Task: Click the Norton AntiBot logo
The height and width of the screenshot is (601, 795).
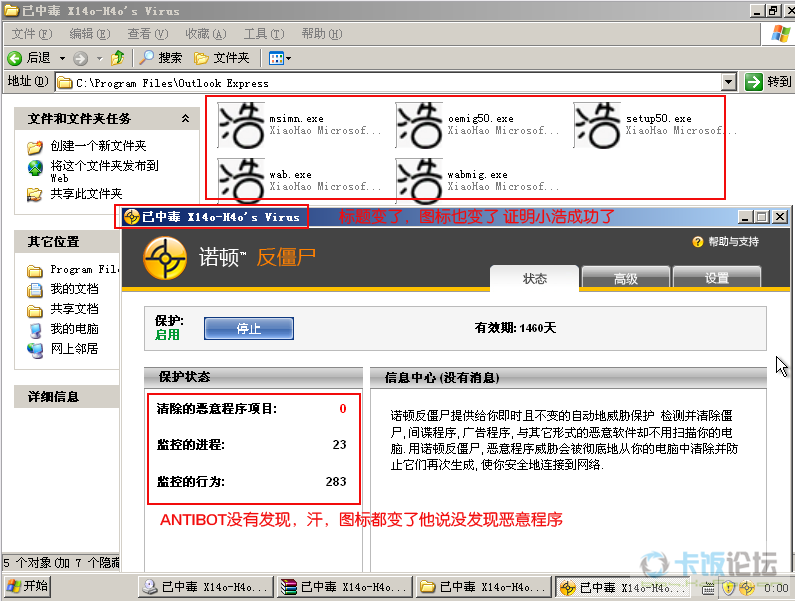Action: click(x=165, y=258)
